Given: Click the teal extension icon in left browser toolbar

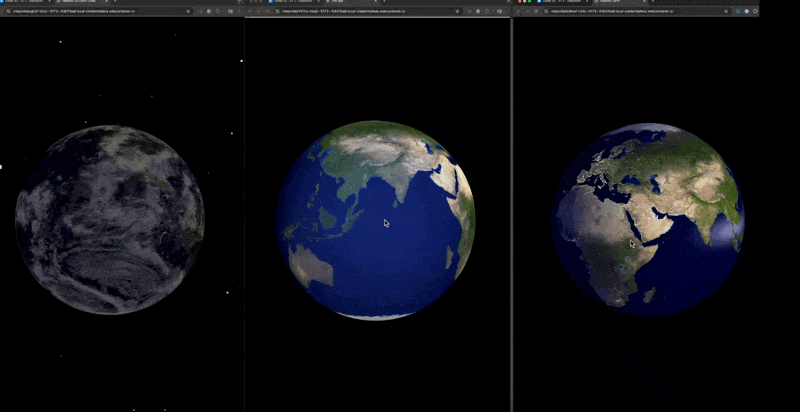Looking at the screenshot, I should point(201,11).
